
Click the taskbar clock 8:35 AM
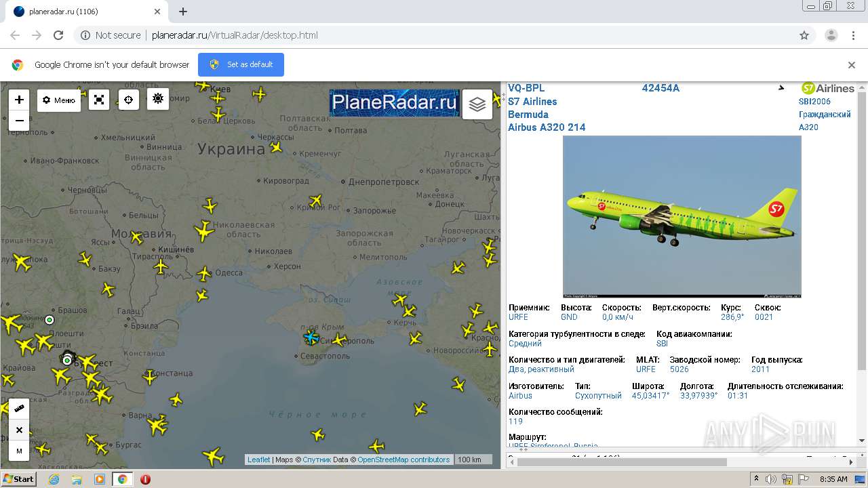pyautogui.click(x=833, y=479)
